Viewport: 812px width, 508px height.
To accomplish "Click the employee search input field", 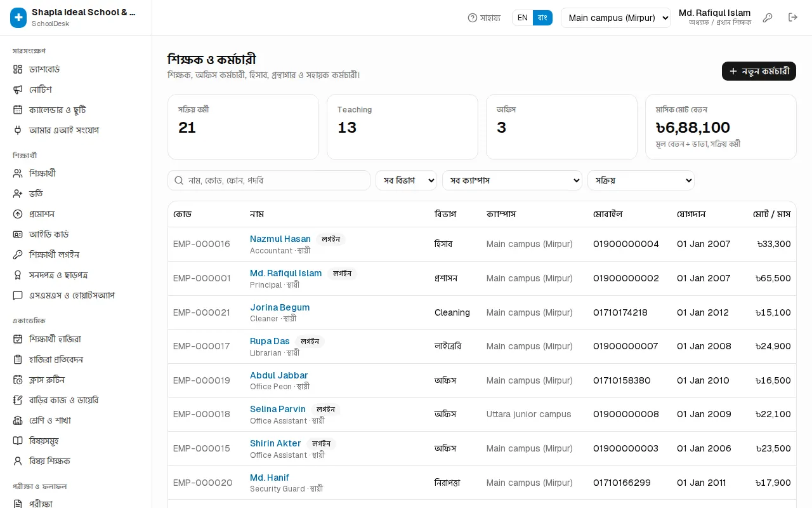I will click(x=269, y=180).
